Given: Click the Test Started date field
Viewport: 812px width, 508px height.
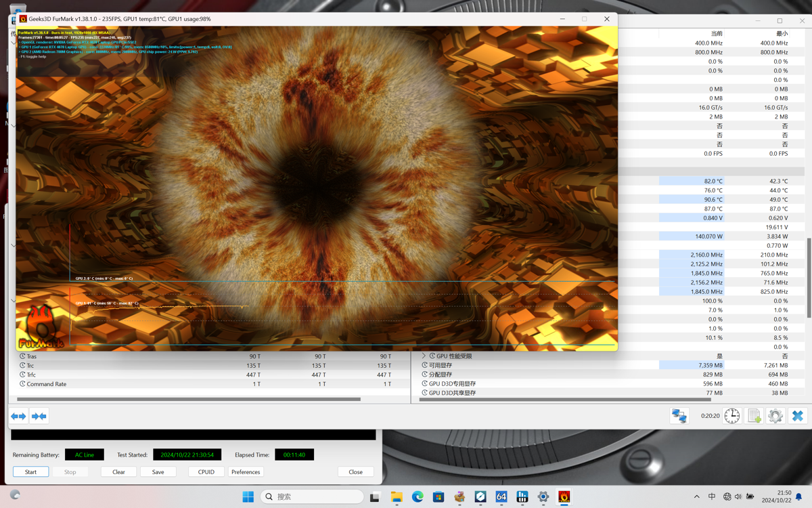Looking at the screenshot, I should pos(187,454).
